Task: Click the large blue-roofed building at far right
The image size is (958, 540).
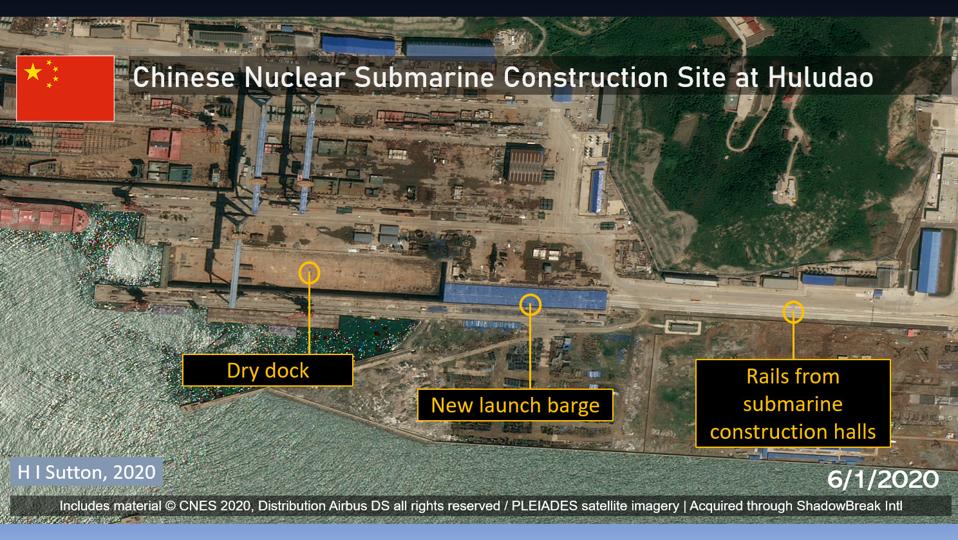Action: pos(930,261)
